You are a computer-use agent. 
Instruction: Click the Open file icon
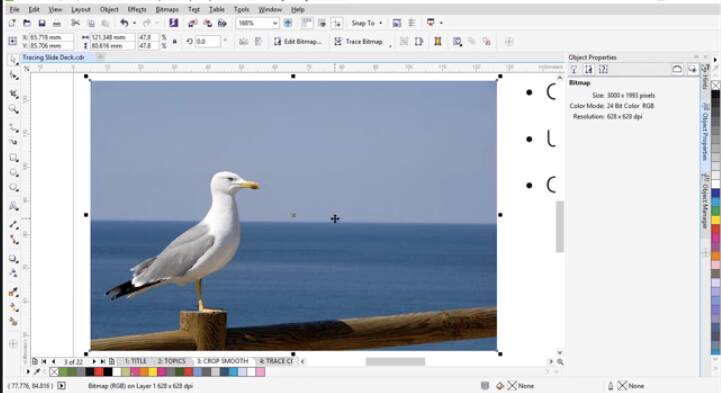(x=27, y=23)
